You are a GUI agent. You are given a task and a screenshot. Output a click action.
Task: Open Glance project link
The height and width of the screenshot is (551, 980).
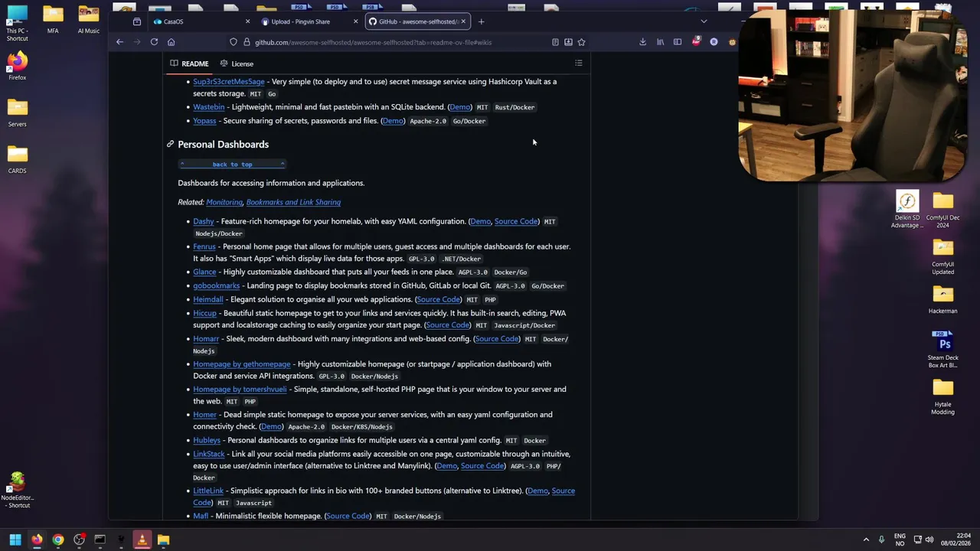[x=204, y=272]
